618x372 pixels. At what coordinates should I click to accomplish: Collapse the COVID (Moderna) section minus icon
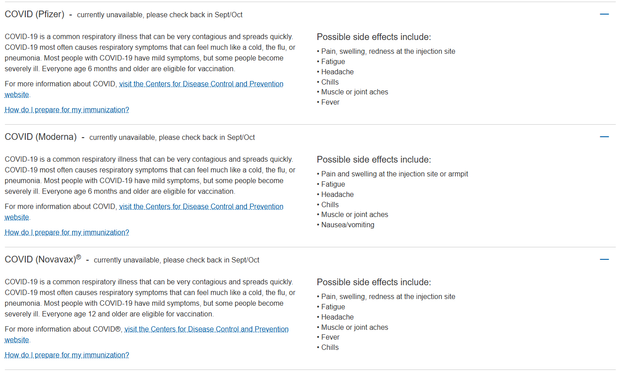click(604, 137)
